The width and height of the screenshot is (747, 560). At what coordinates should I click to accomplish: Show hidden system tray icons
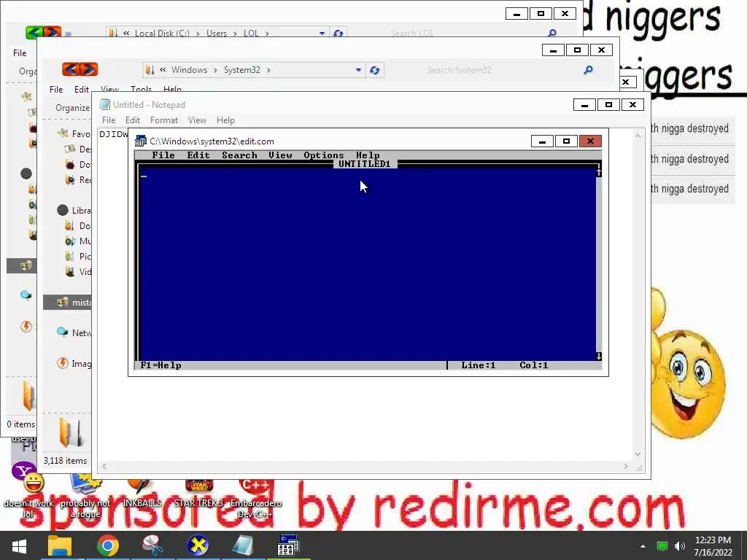643,546
